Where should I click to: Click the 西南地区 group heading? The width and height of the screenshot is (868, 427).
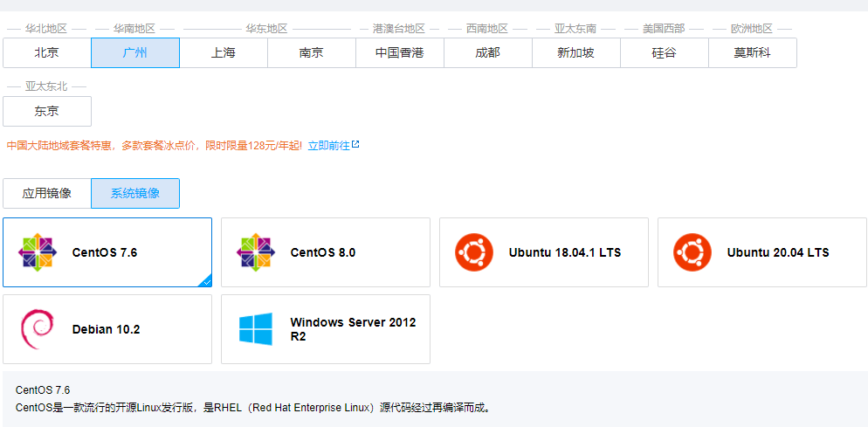(487, 28)
